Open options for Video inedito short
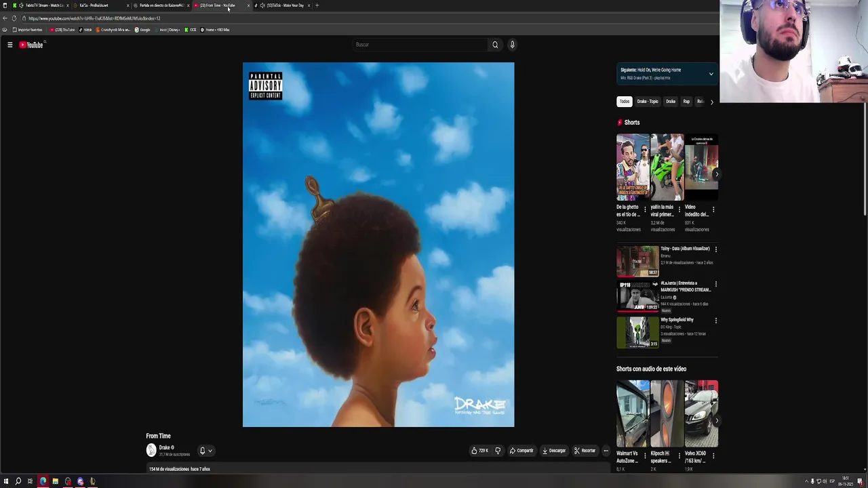Viewport: 868px width, 488px height. [x=713, y=210]
